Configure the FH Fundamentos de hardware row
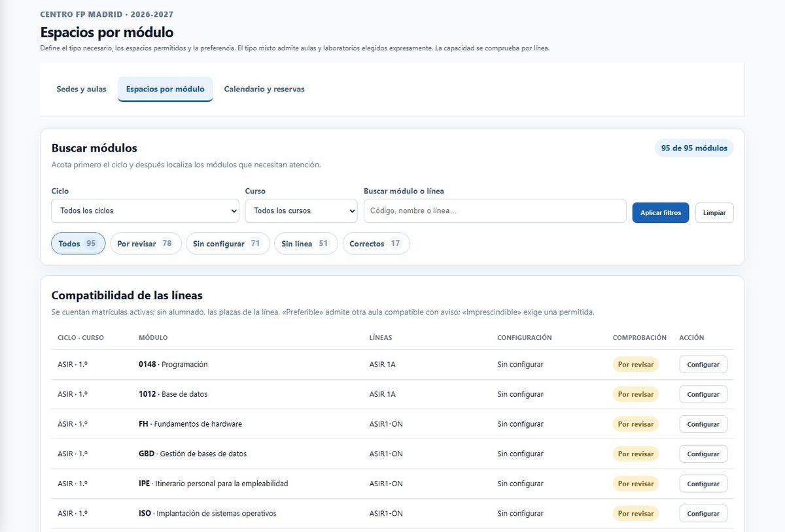The image size is (785, 532). 703,424
